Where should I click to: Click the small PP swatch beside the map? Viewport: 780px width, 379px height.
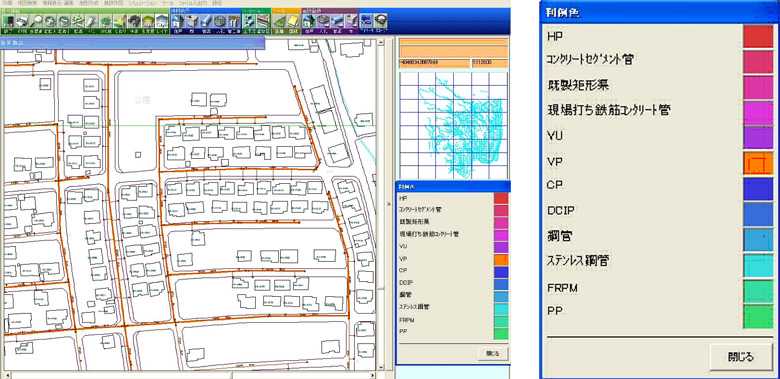point(501,333)
